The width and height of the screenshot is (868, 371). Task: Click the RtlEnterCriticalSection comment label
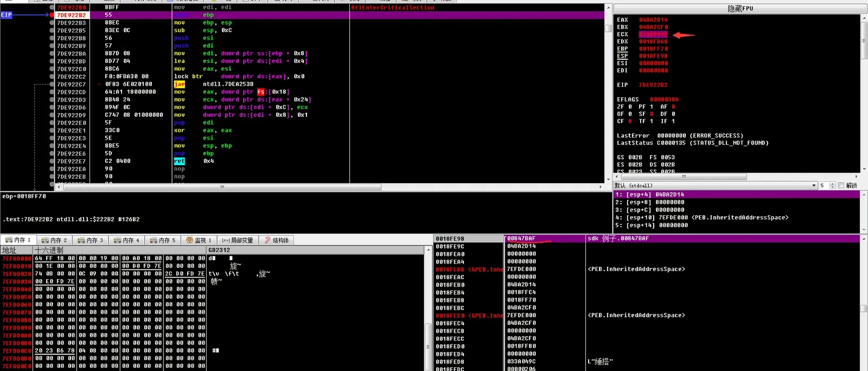(392, 8)
